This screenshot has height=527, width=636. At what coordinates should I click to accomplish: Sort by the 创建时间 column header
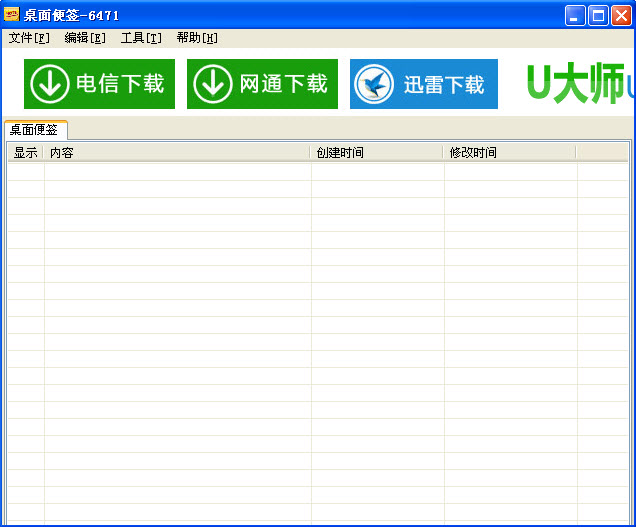pos(376,153)
